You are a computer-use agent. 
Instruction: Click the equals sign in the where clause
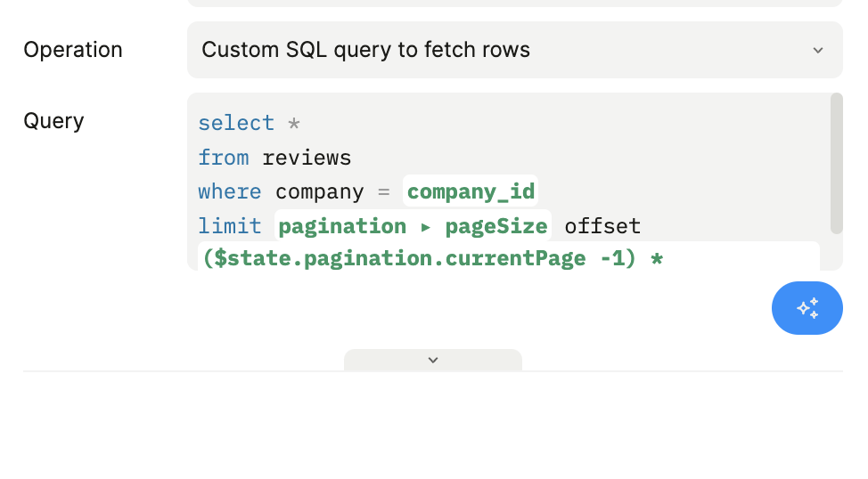pos(383,191)
